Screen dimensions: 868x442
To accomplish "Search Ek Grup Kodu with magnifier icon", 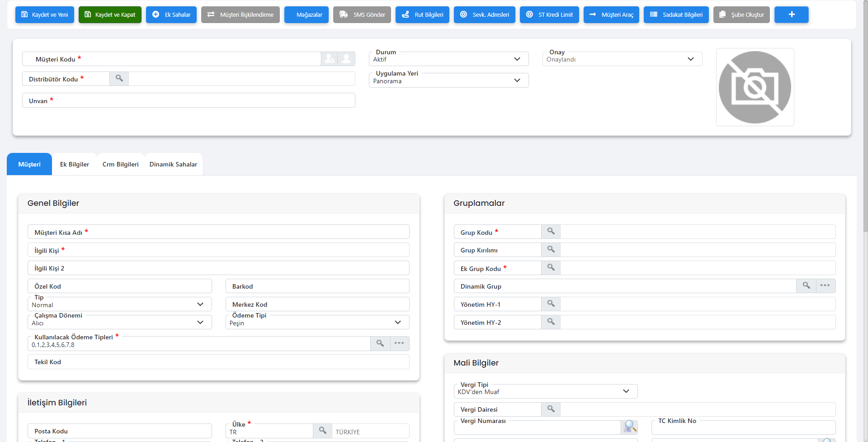I will (551, 267).
